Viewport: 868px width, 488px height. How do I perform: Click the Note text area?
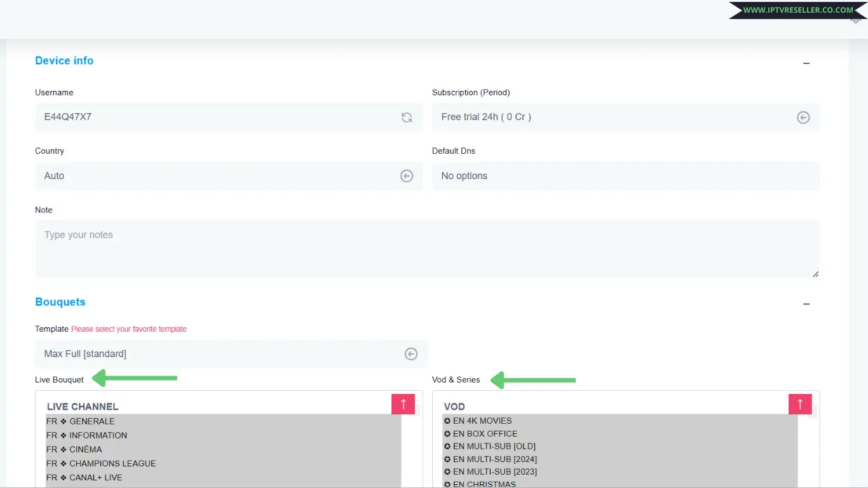pos(426,248)
